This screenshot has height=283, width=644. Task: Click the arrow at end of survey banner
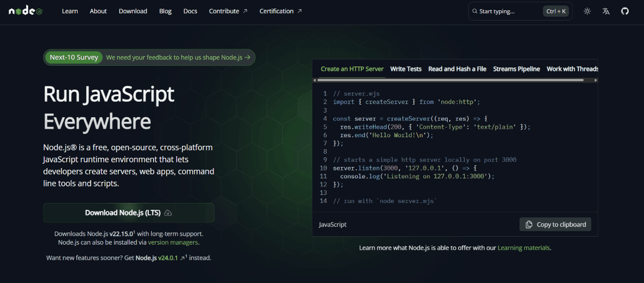click(247, 58)
